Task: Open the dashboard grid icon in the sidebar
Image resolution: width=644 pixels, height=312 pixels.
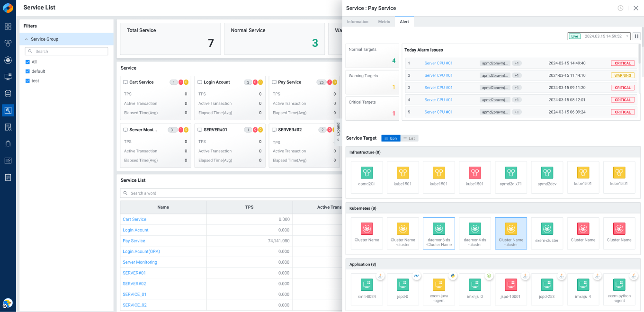Action: [8, 27]
